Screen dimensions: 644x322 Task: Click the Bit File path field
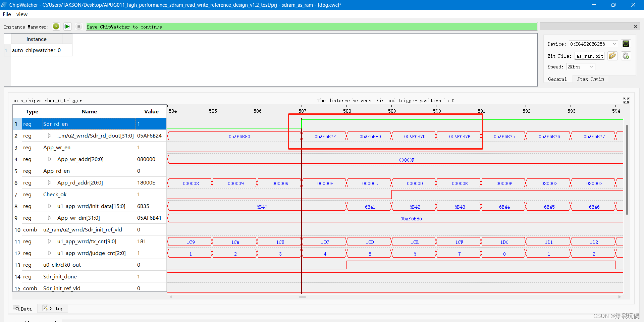point(589,56)
